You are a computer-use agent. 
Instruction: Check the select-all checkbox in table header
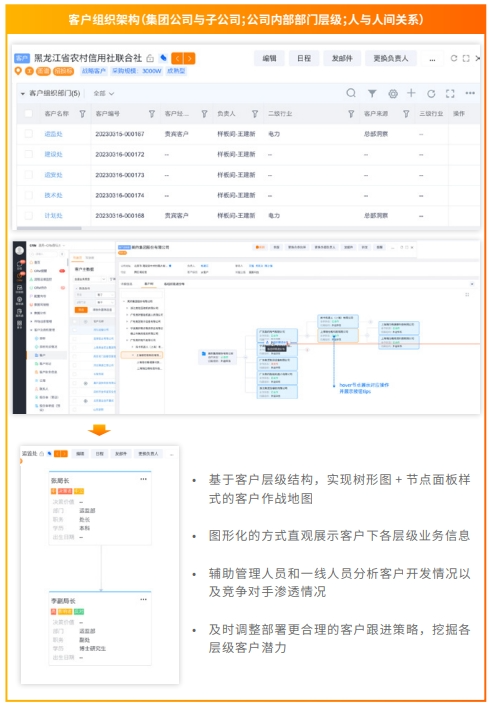point(28,113)
